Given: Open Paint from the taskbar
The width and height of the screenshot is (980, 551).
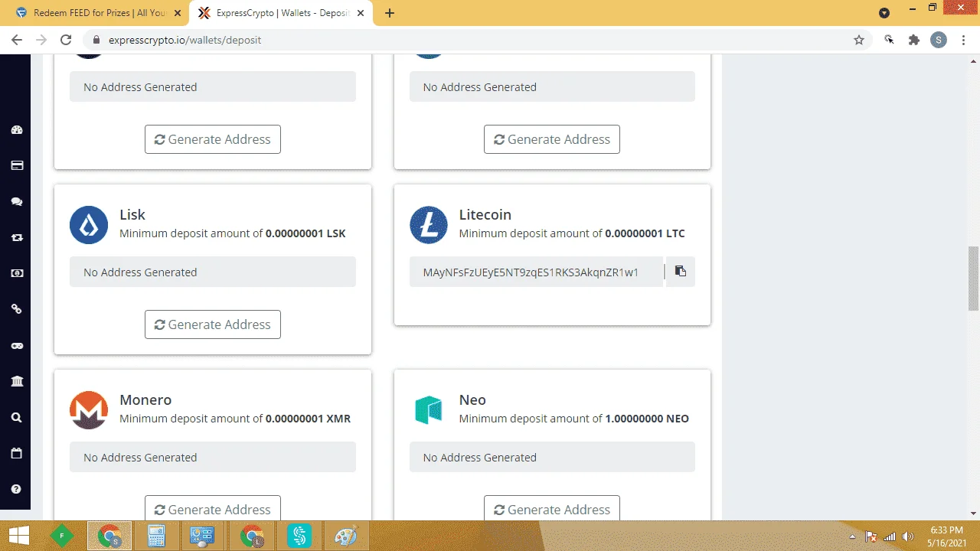Looking at the screenshot, I should (347, 536).
